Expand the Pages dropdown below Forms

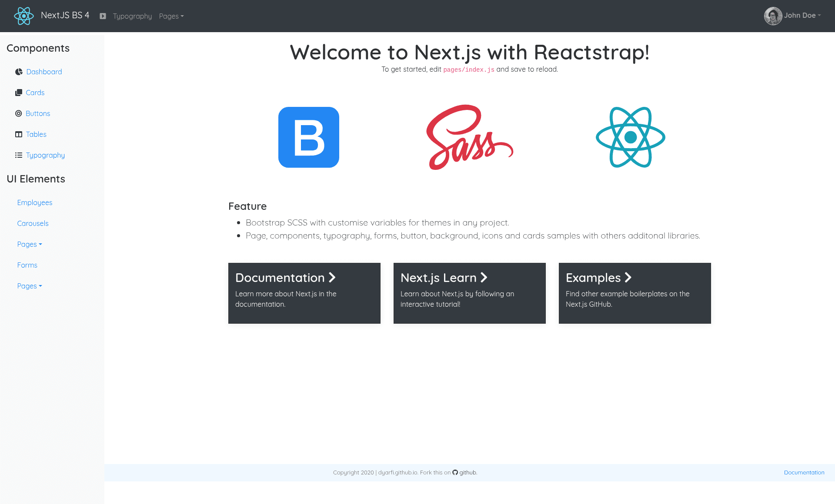click(x=30, y=286)
